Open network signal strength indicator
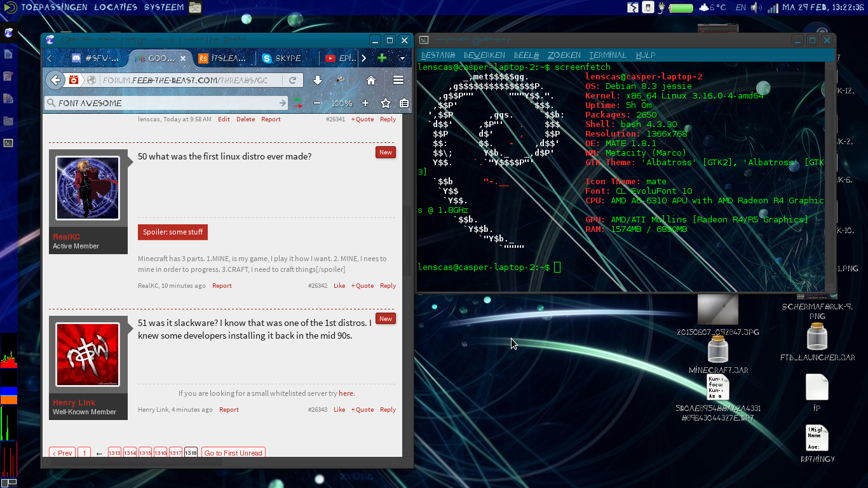Image resolution: width=868 pixels, height=488 pixels. 773,8
